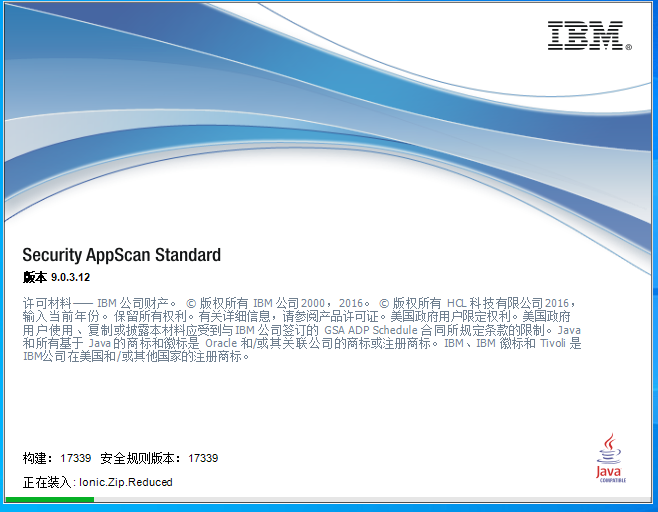Click the IBM logo
This screenshot has height=512, width=658.
pyautogui.click(x=589, y=36)
